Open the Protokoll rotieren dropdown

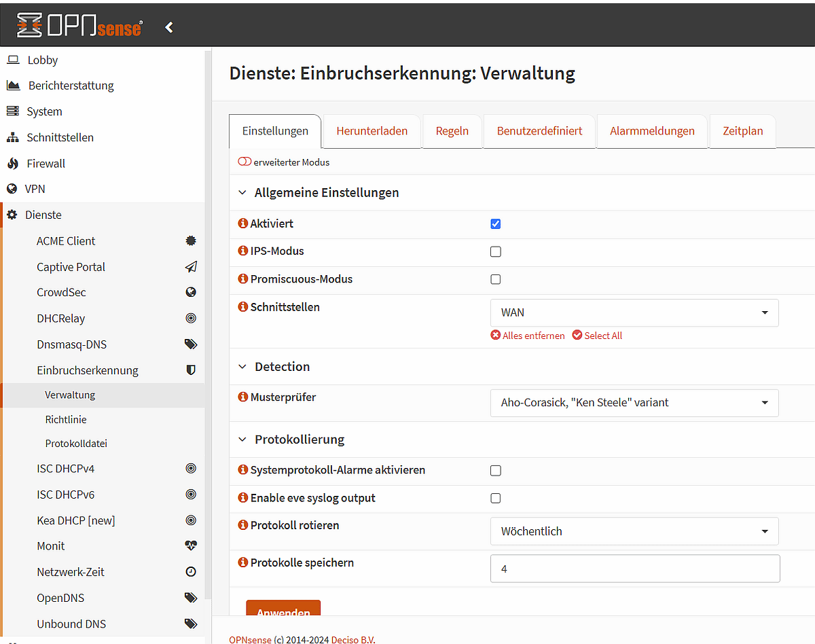(x=634, y=531)
